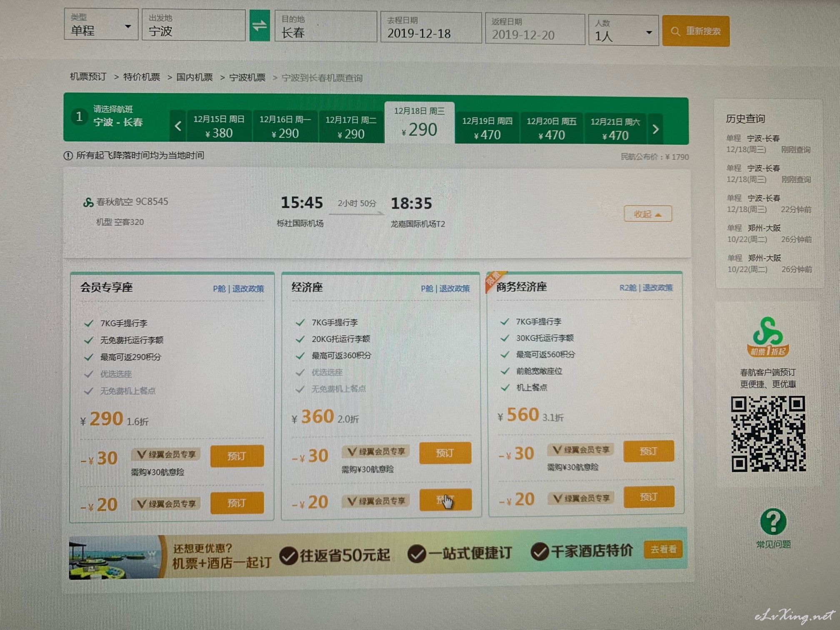Click the 20KG托运行李额 checkmark in 经济座

(x=300, y=339)
